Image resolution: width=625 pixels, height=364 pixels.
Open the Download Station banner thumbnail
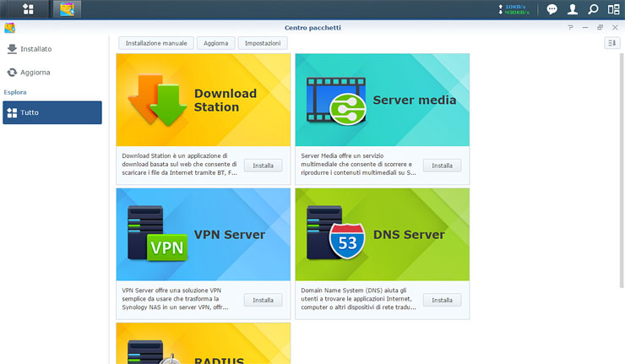click(203, 100)
